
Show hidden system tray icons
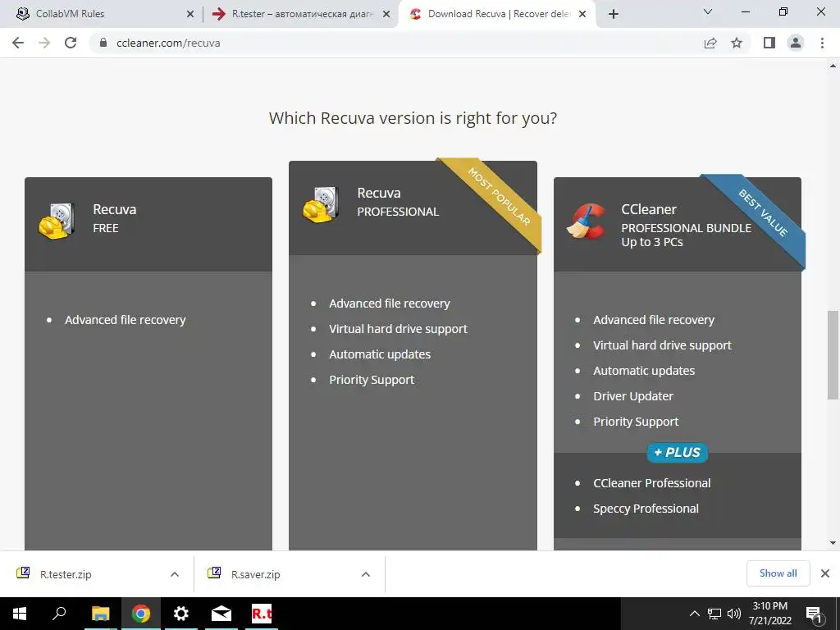click(x=694, y=614)
